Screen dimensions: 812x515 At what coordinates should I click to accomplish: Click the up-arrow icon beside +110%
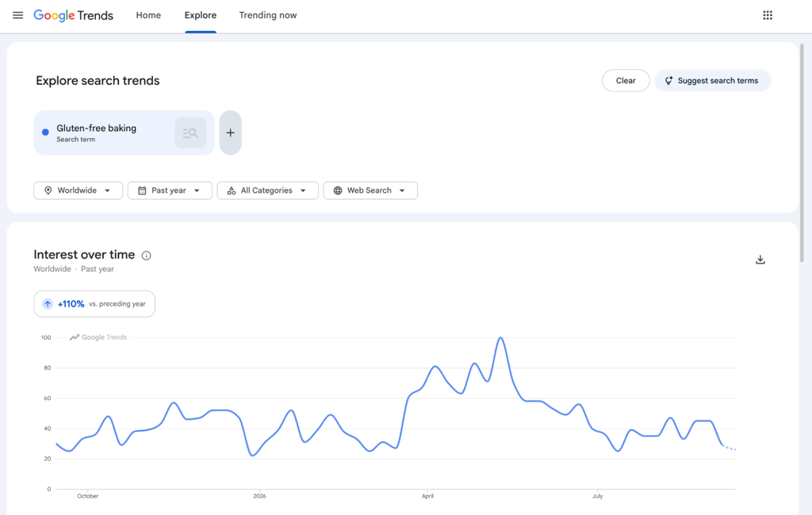(47, 304)
